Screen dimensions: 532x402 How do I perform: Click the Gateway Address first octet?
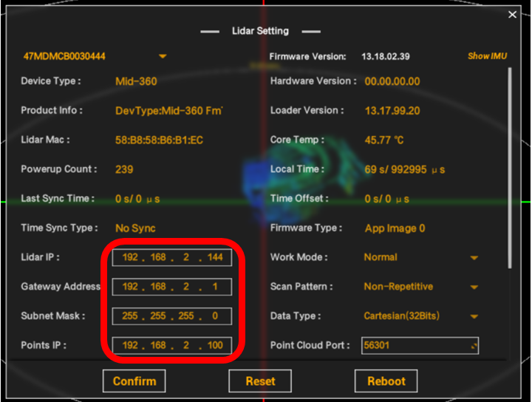tap(130, 287)
